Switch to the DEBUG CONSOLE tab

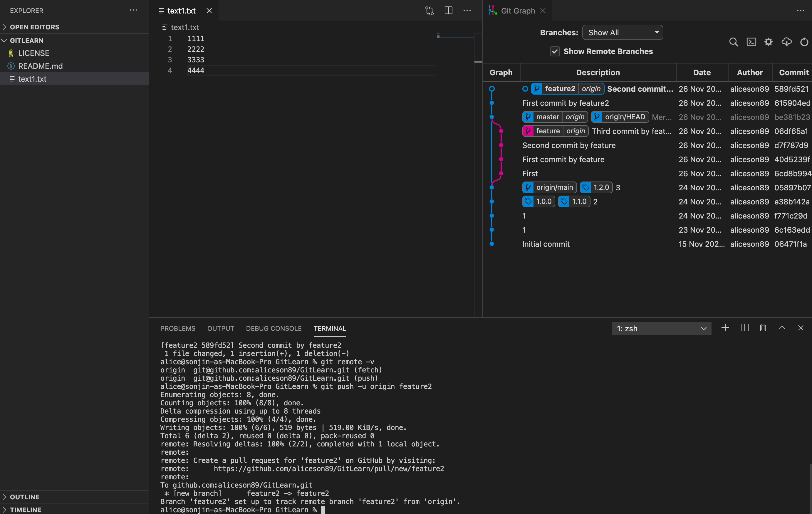tap(274, 329)
